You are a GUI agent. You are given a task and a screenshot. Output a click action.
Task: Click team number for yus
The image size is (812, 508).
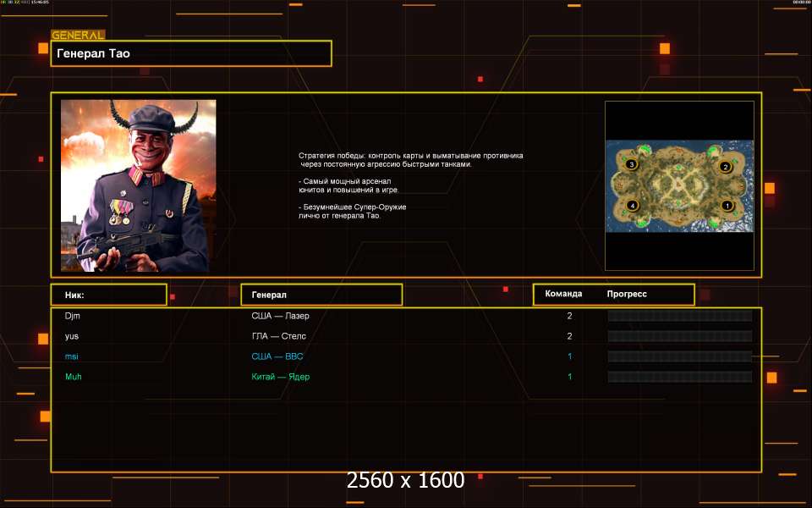pyautogui.click(x=569, y=336)
